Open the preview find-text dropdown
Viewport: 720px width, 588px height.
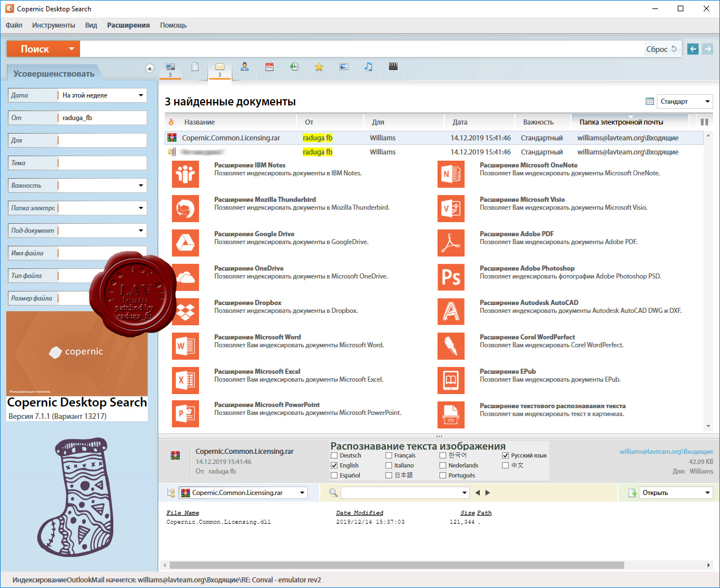point(465,493)
